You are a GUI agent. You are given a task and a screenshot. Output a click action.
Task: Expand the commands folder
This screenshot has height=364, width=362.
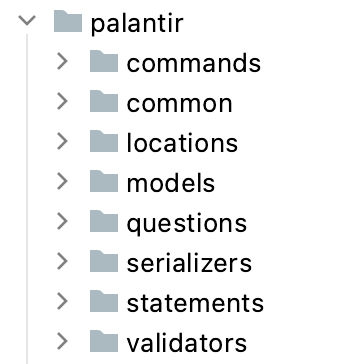62,62
